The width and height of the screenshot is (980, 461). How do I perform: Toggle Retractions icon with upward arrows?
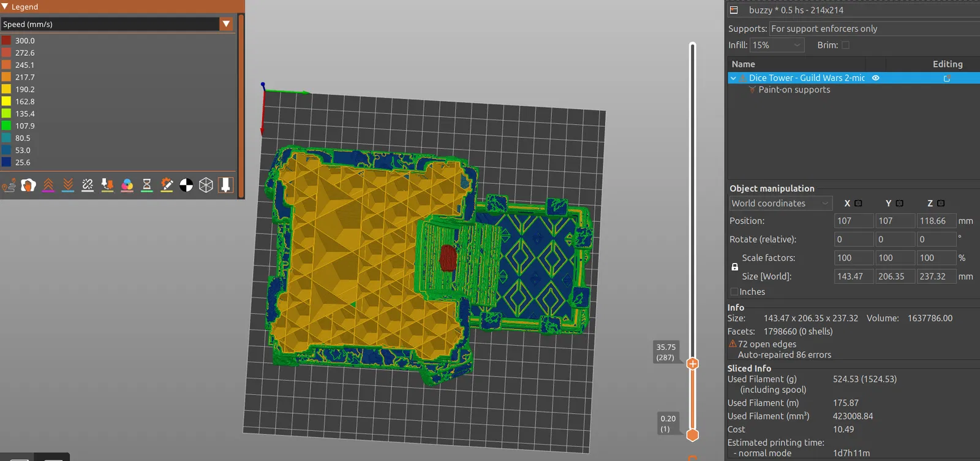click(48, 185)
